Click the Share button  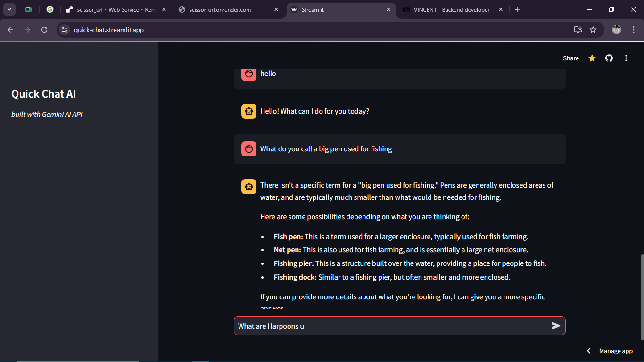tap(570, 58)
